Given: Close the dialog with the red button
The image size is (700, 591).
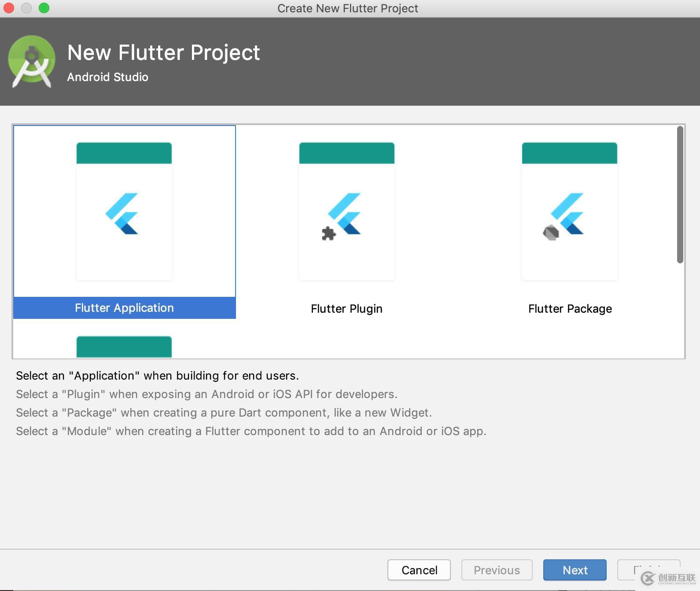Looking at the screenshot, I should pyautogui.click(x=9, y=8).
